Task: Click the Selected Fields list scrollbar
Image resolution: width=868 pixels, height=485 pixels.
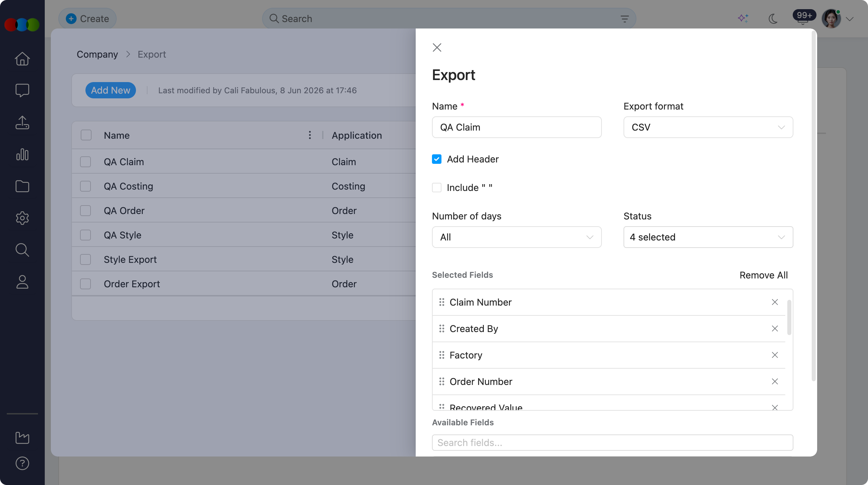Action: (x=789, y=317)
